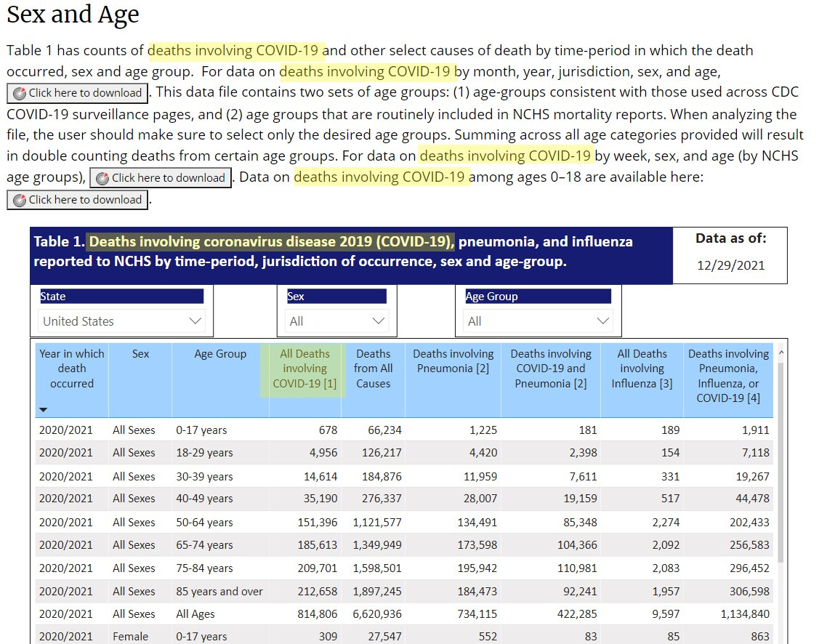Click the COVID-19 deaths value 678
This screenshot has height=644, width=819.
tap(328, 430)
